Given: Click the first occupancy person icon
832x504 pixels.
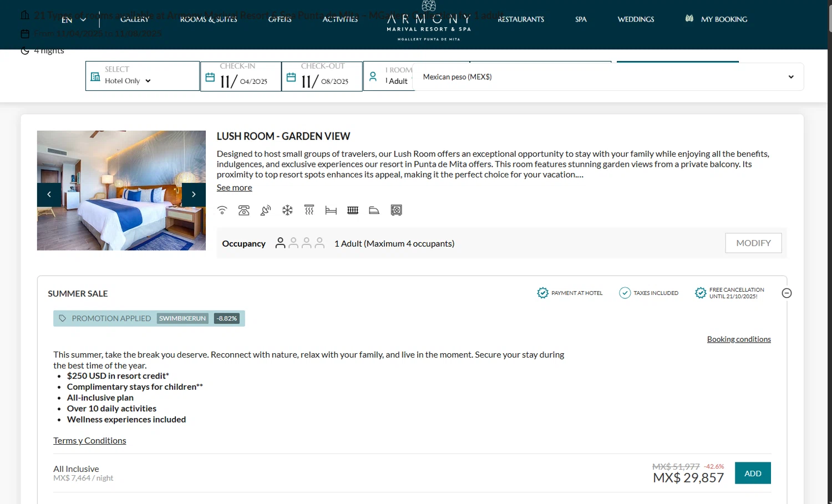Looking at the screenshot, I should 281,243.
